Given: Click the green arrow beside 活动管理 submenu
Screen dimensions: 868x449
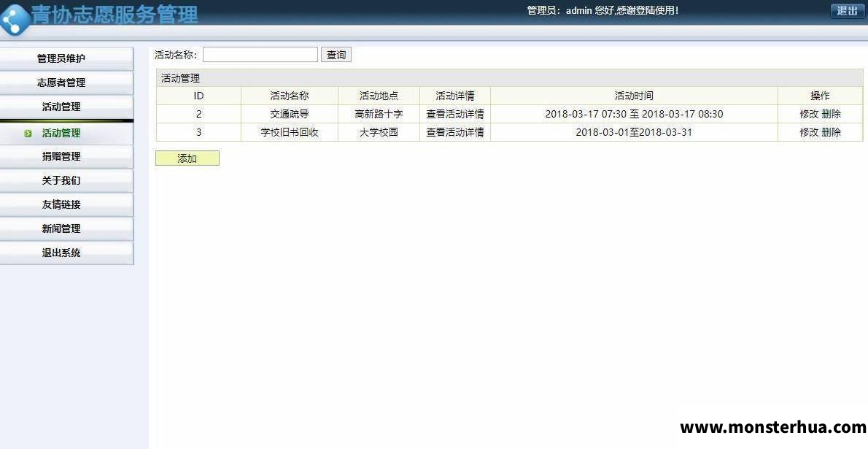Looking at the screenshot, I should click(x=28, y=133).
